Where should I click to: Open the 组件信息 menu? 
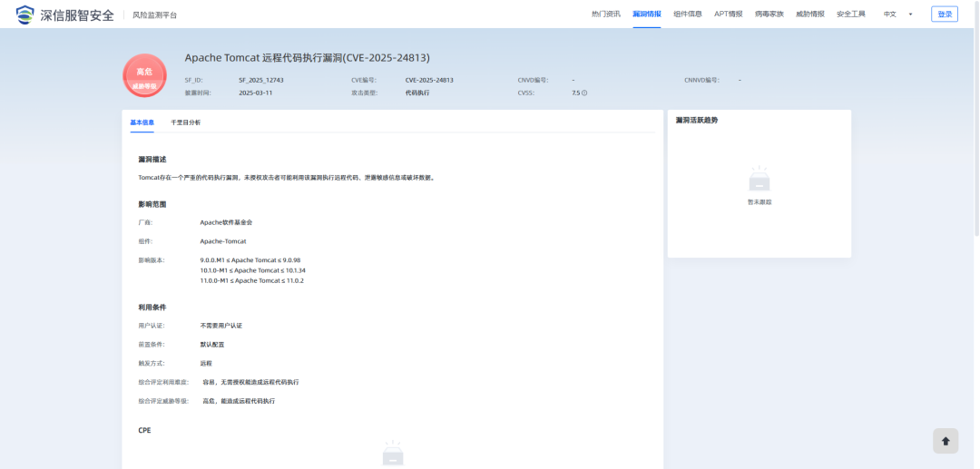click(688, 14)
